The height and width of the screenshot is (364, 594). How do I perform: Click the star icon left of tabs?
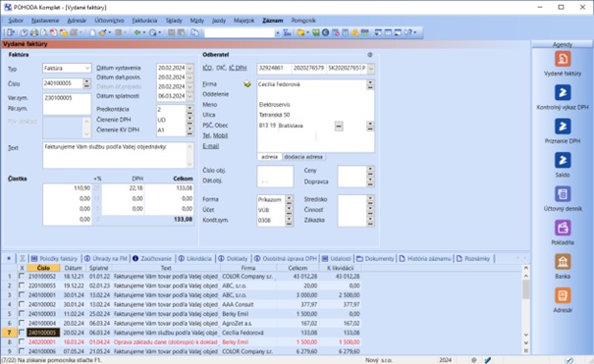(8, 258)
